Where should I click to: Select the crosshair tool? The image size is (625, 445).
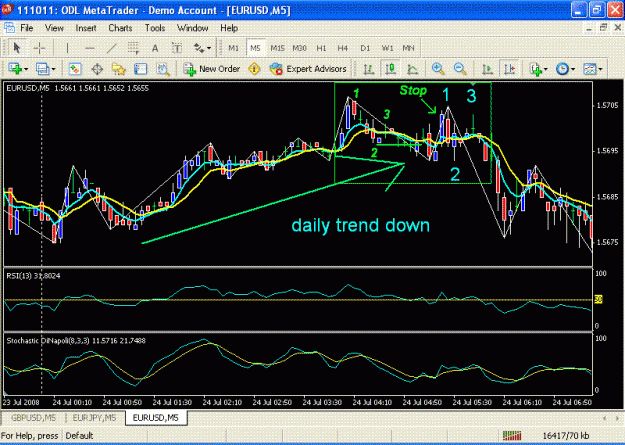pos(39,48)
